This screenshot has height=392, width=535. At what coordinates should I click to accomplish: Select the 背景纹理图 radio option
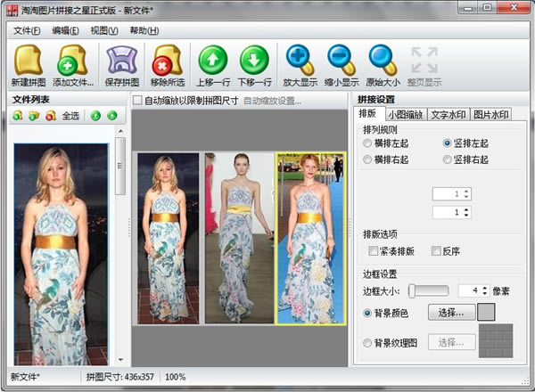pos(368,342)
